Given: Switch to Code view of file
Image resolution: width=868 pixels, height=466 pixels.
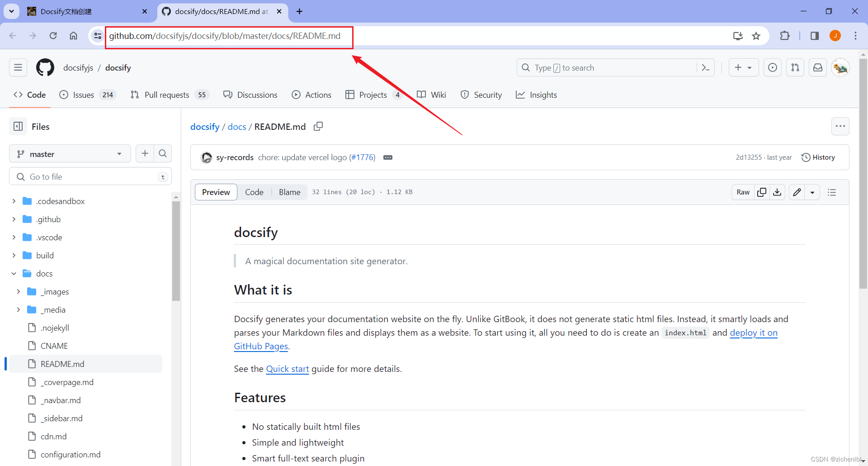Looking at the screenshot, I should (254, 192).
